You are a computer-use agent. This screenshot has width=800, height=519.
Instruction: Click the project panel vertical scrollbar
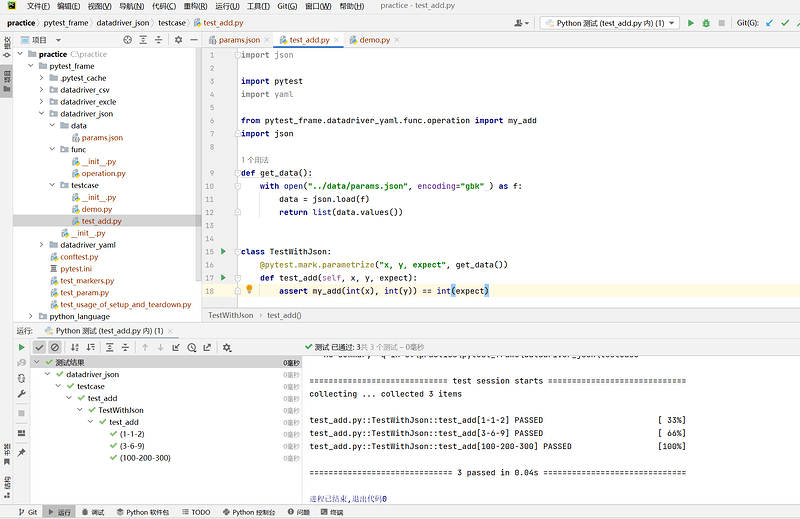(x=198, y=163)
